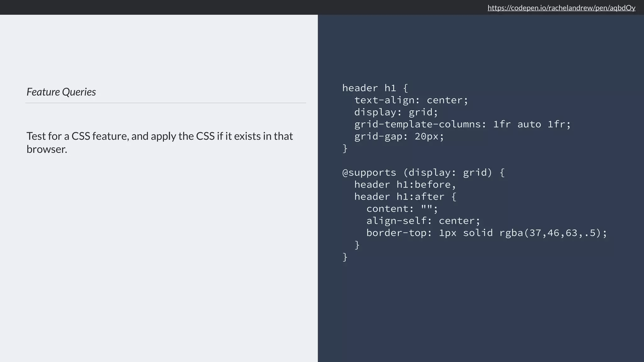This screenshot has height=362, width=644.
Task: Click the 'content: "";' code line
Action: [402, 209]
